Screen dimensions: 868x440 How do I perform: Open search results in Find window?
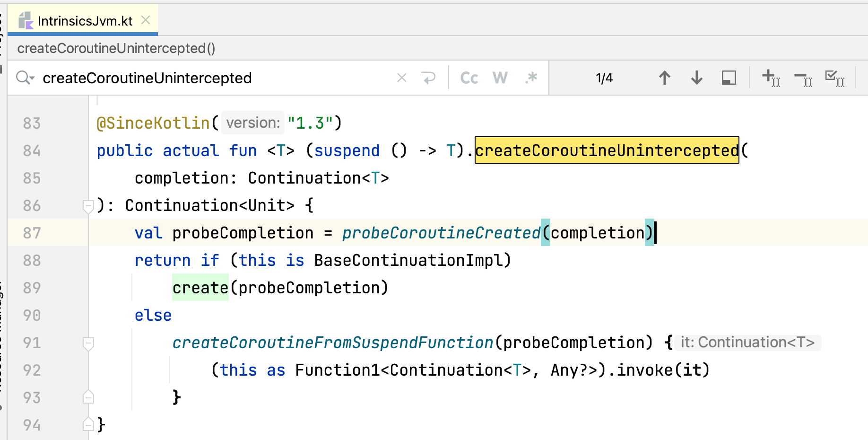point(729,78)
